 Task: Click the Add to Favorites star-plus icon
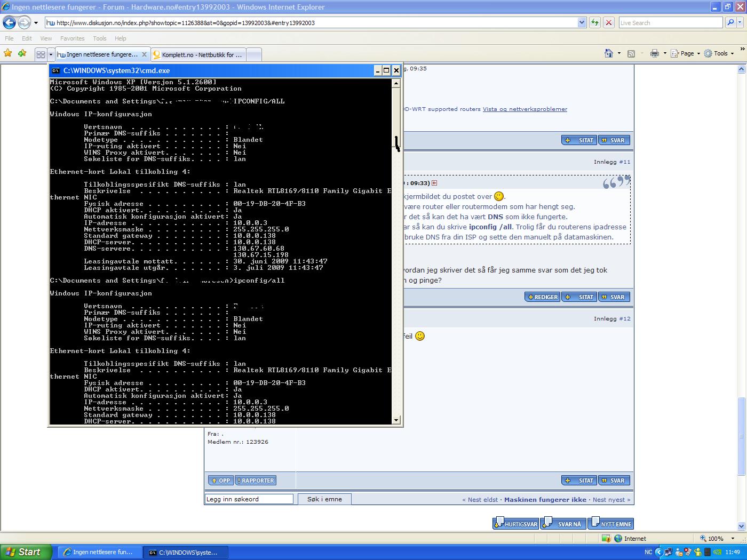(22, 53)
